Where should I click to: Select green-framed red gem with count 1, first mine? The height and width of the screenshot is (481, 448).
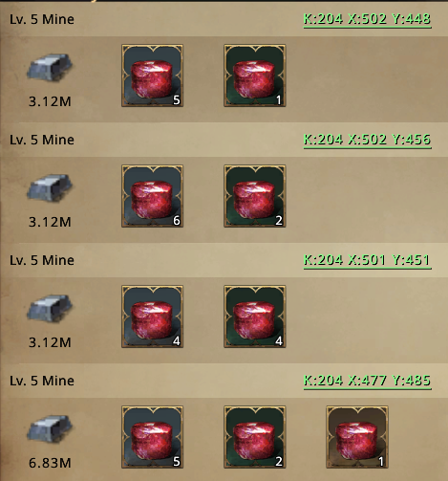click(255, 76)
